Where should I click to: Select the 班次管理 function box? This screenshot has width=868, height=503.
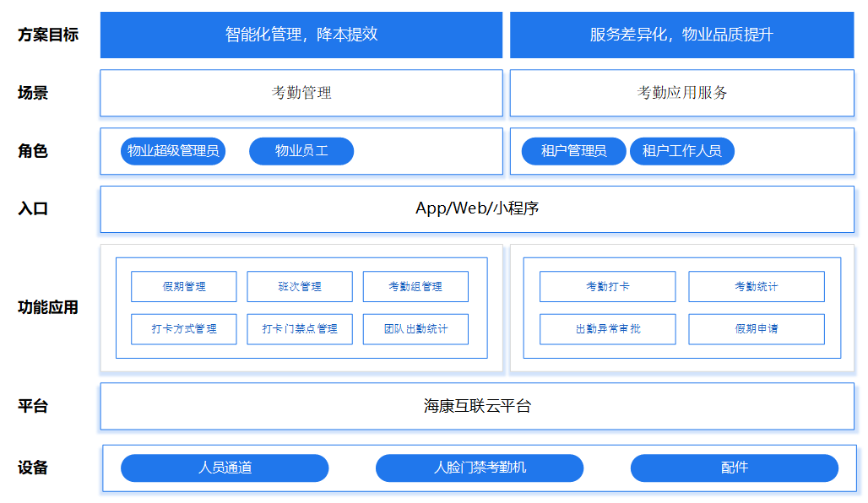coord(300,287)
